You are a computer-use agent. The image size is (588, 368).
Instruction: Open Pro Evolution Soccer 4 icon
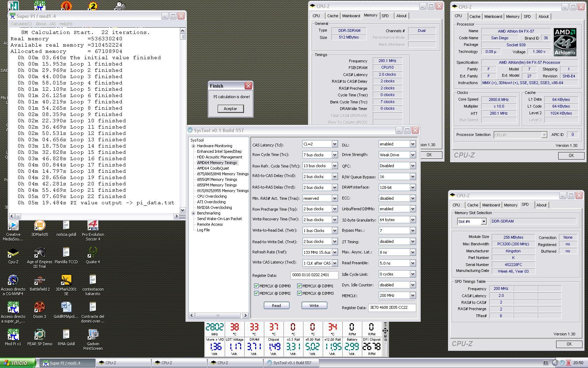pyautogui.click(x=93, y=226)
